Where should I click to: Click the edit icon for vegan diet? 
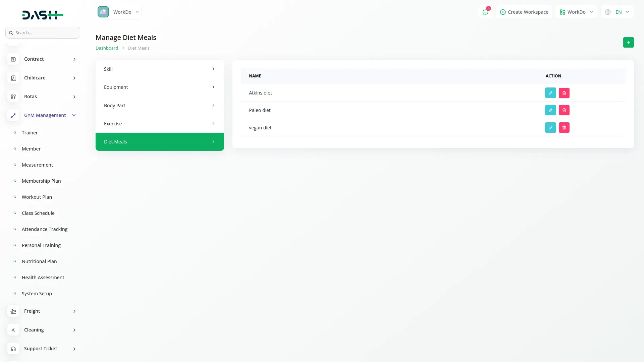(x=550, y=128)
